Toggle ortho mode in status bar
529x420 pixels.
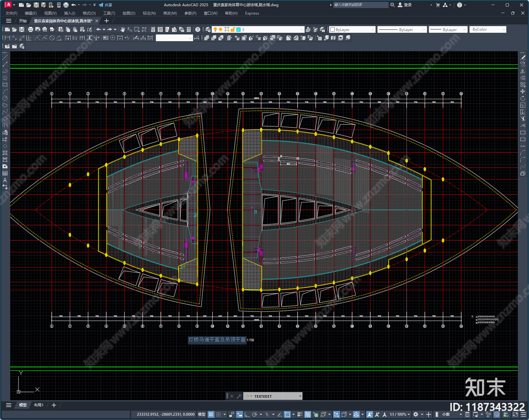tap(247, 414)
